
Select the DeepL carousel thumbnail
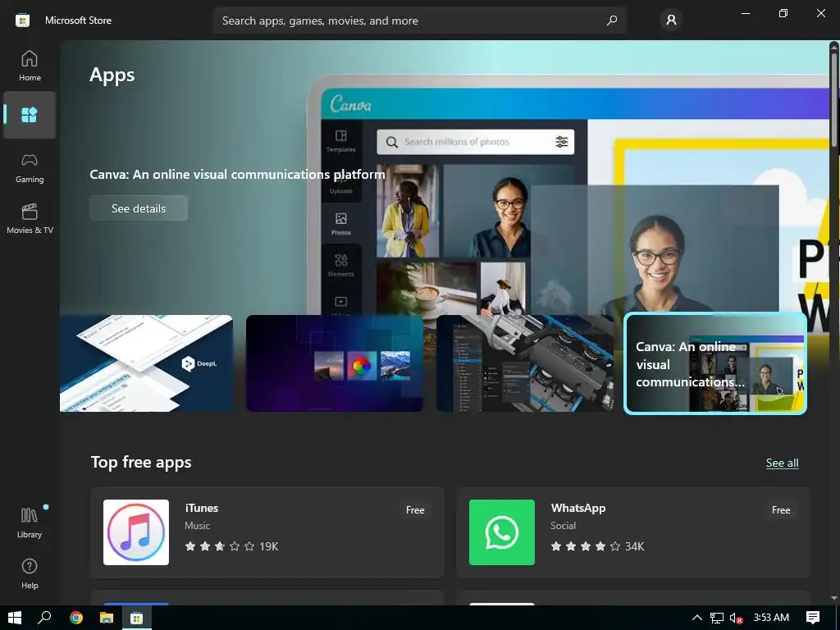click(146, 363)
